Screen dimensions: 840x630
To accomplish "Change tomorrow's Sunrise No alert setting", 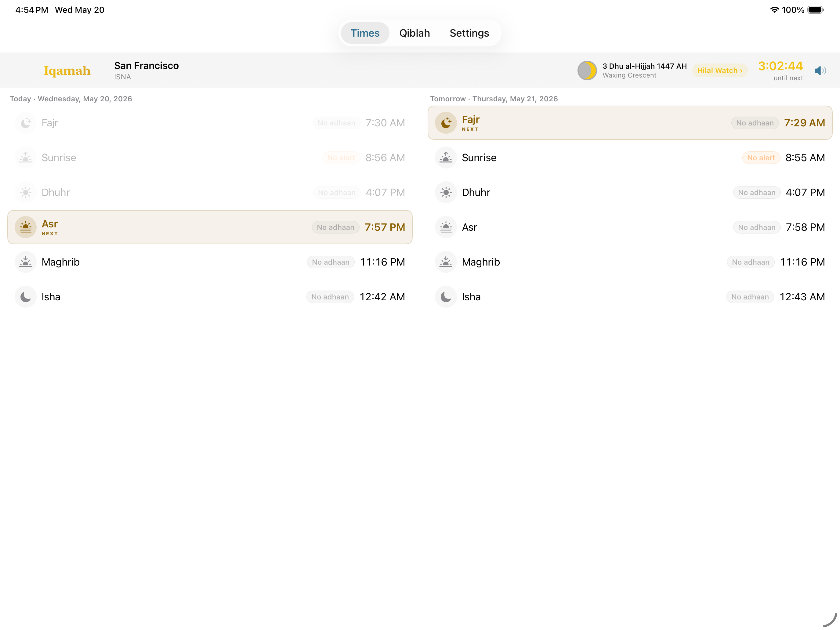I will click(761, 157).
